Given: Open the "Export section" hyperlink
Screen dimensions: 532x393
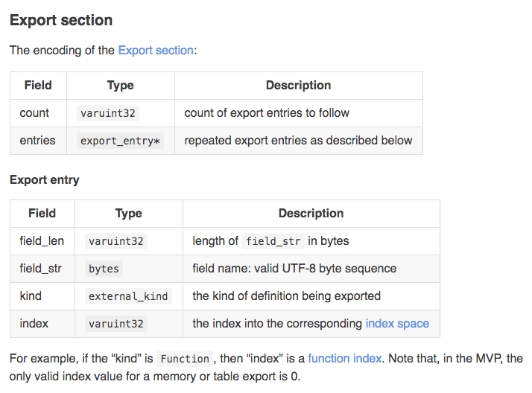Looking at the screenshot, I should tap(156, 51).
